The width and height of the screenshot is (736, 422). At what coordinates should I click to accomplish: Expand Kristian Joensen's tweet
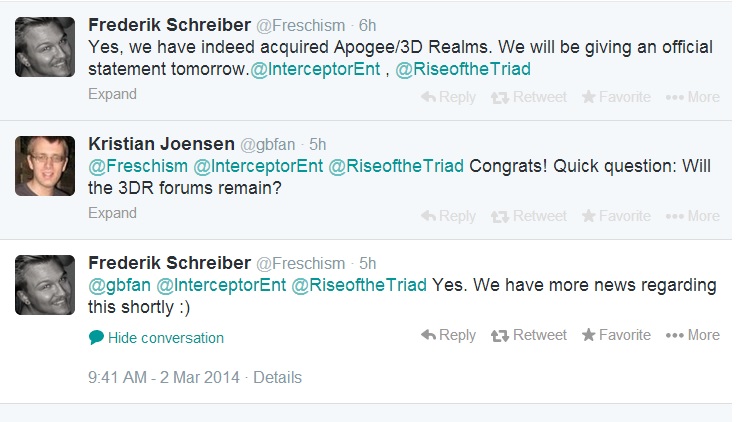coord(112,213)
